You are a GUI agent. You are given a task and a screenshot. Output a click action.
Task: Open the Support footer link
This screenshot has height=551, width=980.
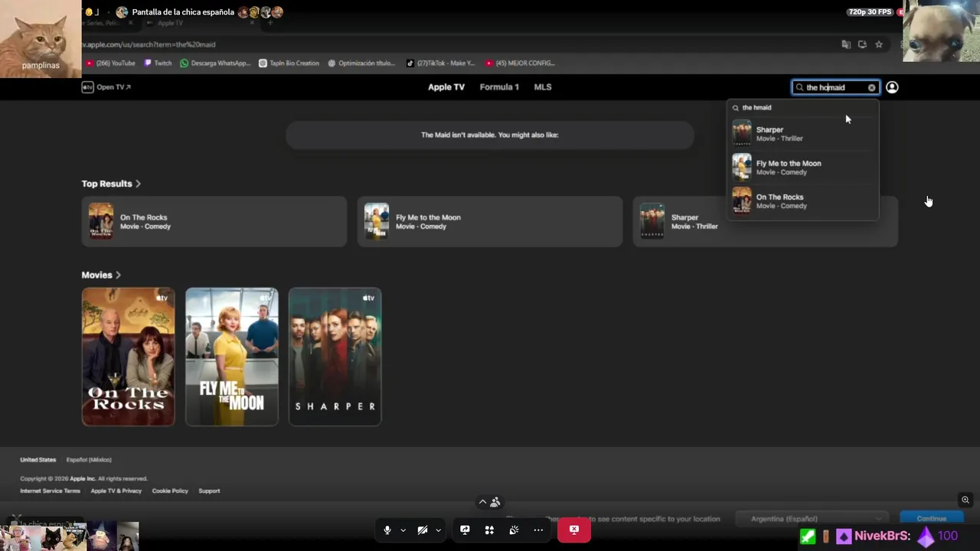(209, 491)
